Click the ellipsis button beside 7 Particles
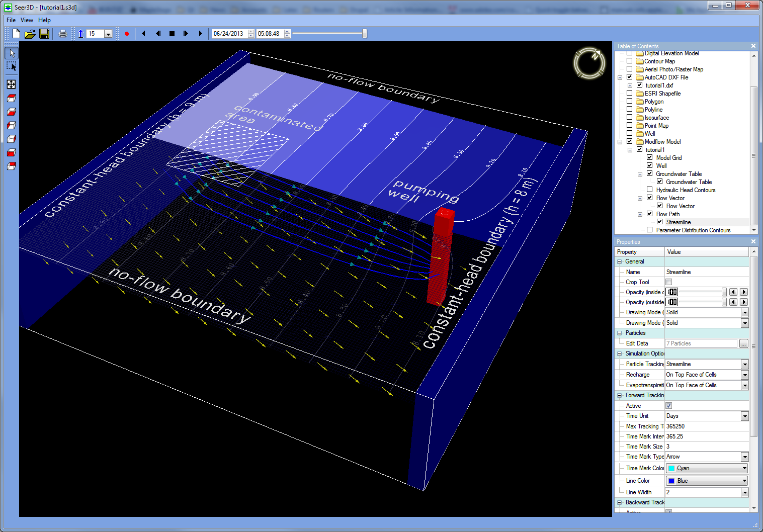763x532 pixels. (743, 343)
